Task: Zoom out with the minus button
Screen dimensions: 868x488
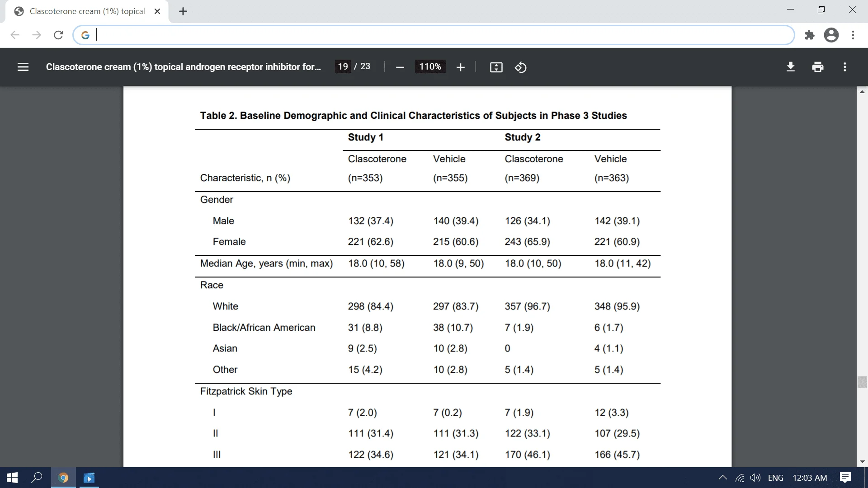Action: [x=400, y=67]
